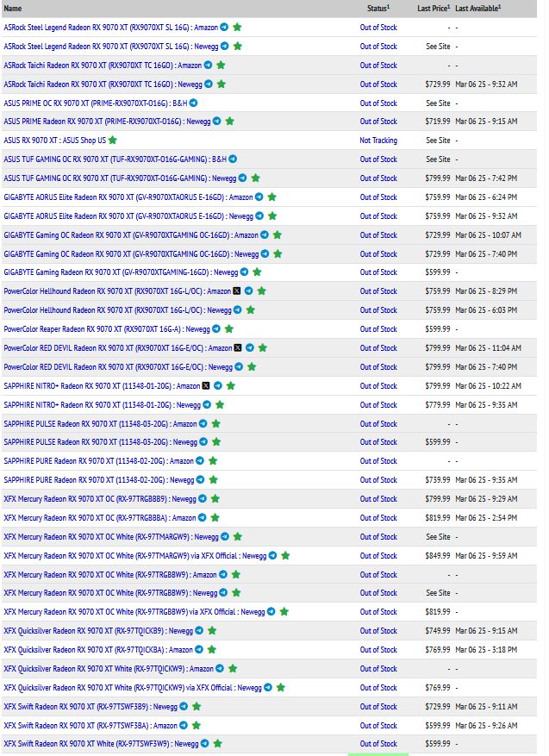Click Telegram icon for SAPPHIRE PURE Newegg row

200,480
